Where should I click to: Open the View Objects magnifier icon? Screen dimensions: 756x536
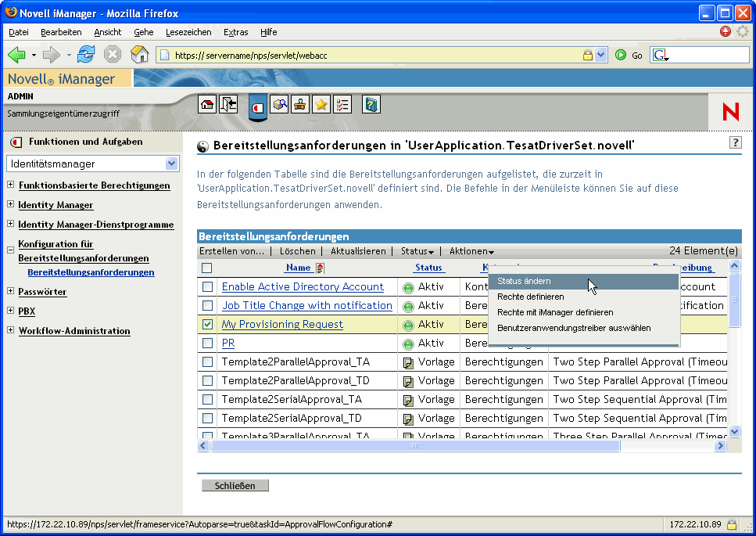click(279, 104)
